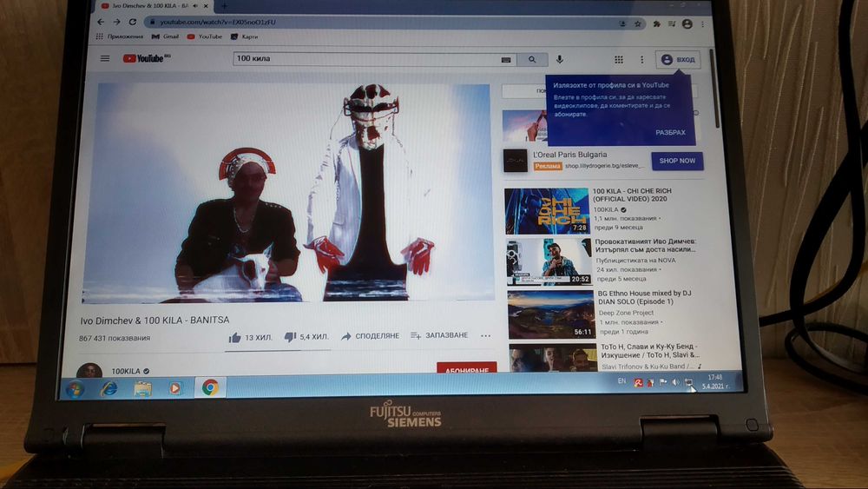Open the Chrome three-dot menu
868x489 pixels.
(x=702, y=24)
